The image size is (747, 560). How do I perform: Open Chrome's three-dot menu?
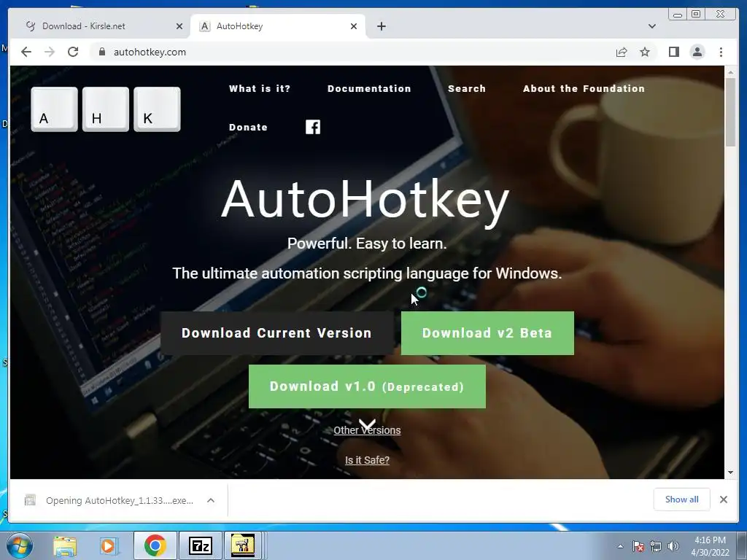tap(721, 52)
